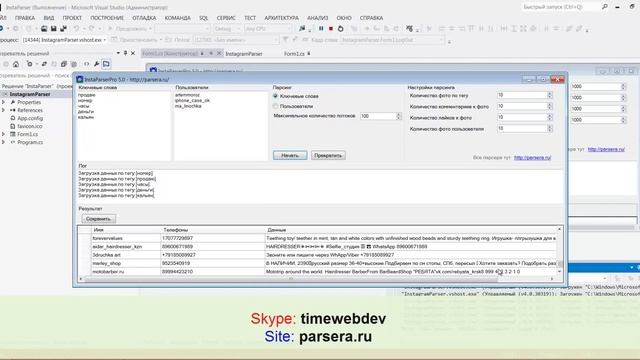Expand the Program.cs node in Solution Explorer
This screenshot has width=640, height=360.
pyautogui.click(x=4, y=142)
